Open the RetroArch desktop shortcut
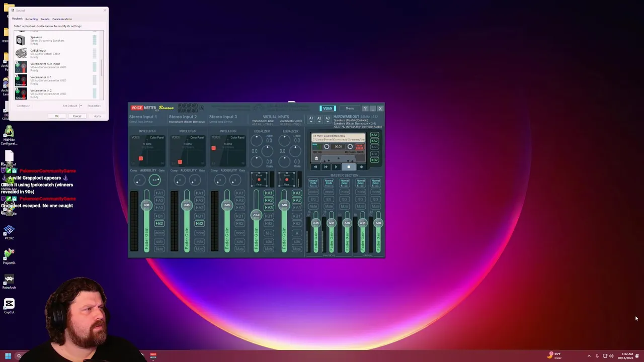Screen dimensions: 644x362 [x=9, y=282]
